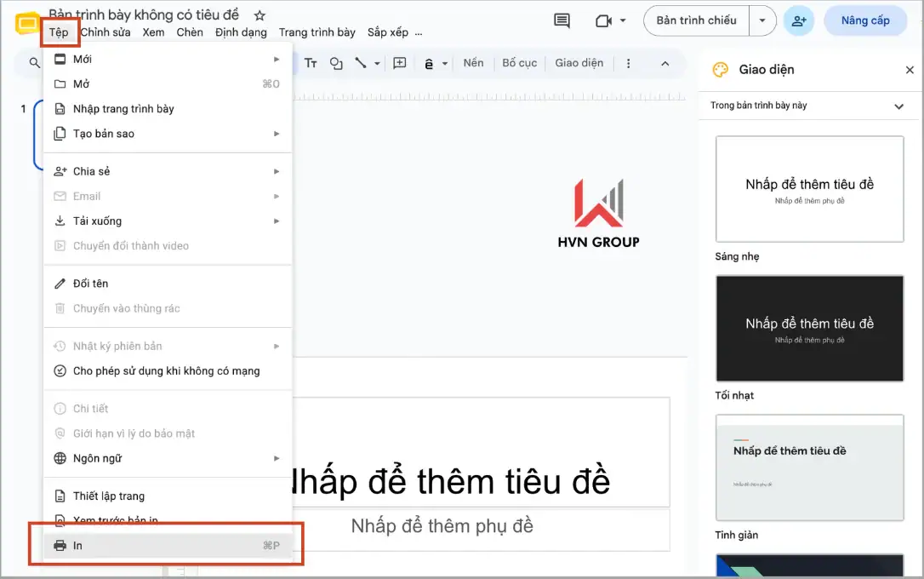Open the Tạo bản sao submenu
The height and width of the screenshot is (579, 924).
coord(168,134)
